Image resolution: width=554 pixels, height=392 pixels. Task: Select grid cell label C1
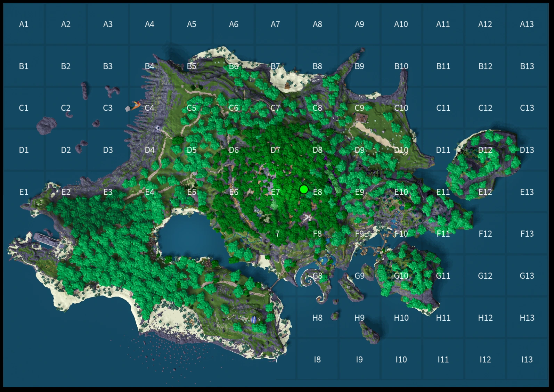tap(24, 108)
